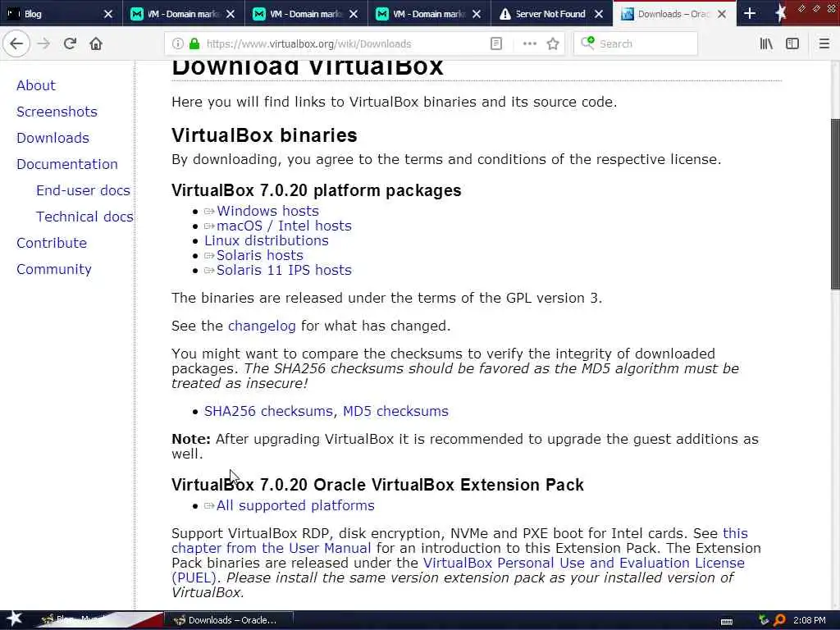Show the sidebars panel icon
Screen dimensions: 840x630
click(x=792, y=44)
